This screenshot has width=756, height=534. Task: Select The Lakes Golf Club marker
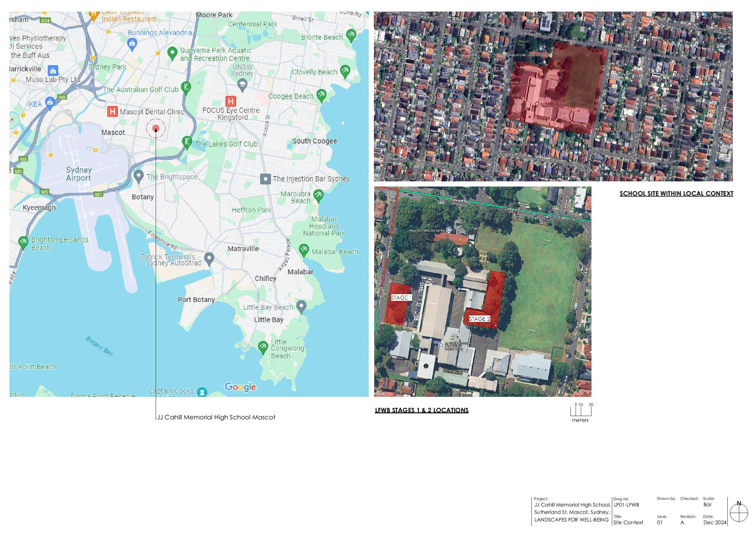187,142
